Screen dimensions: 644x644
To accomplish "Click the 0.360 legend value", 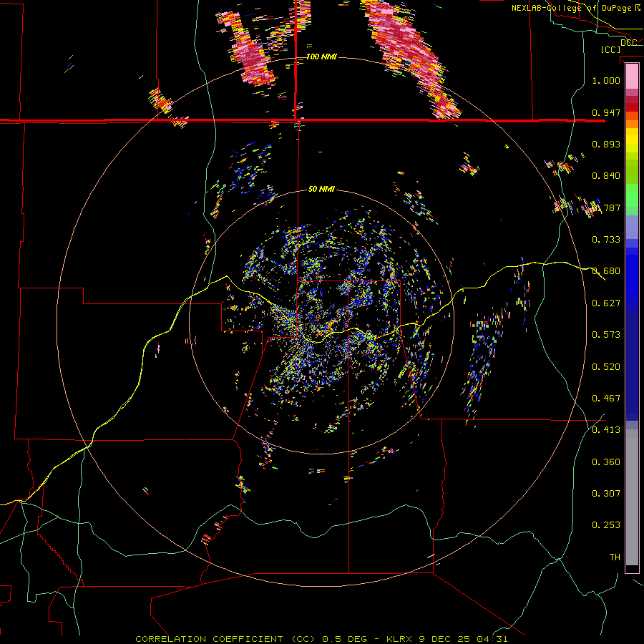I will coord(606,462).
